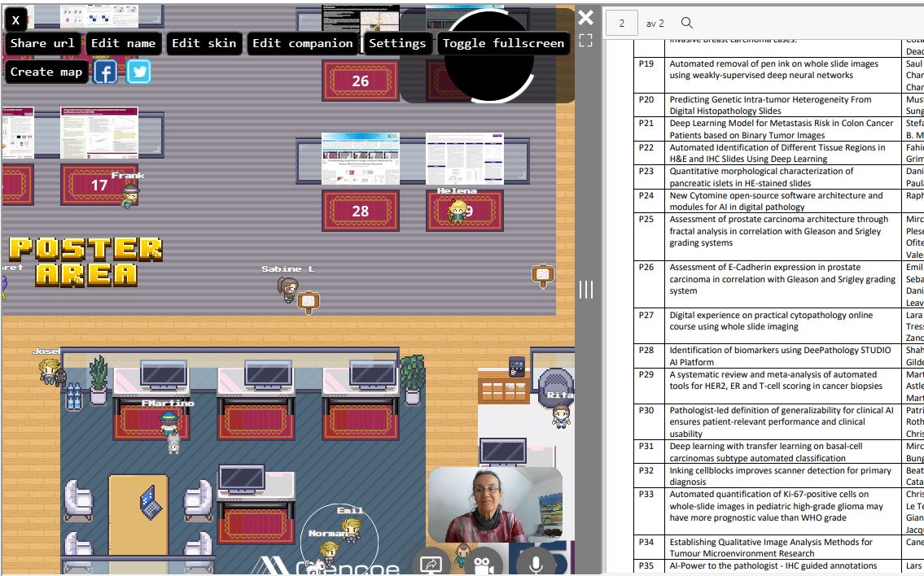This screenshot has height=576, width=924.
Task: Select FMartino's avatar
Action: pyautogui.click(x=169, y=422)
